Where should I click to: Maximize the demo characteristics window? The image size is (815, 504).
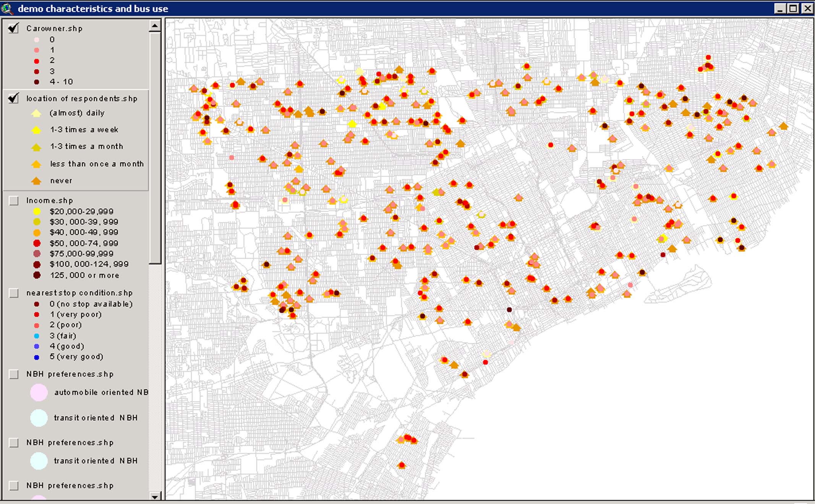(794, 8)
